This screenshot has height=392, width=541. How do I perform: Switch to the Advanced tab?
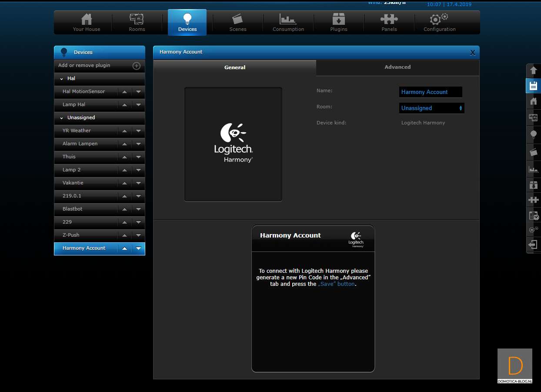click(397, 67)
